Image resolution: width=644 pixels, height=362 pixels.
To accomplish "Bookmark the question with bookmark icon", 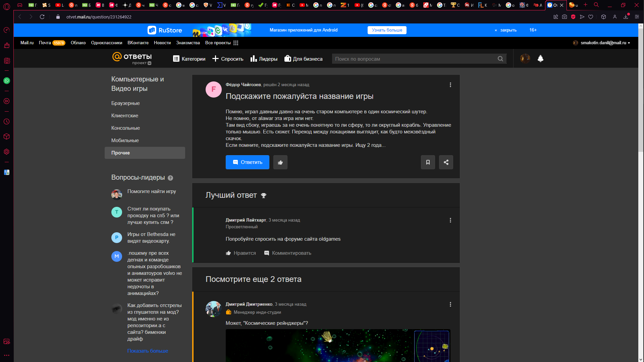I will (x=428, y=162).
